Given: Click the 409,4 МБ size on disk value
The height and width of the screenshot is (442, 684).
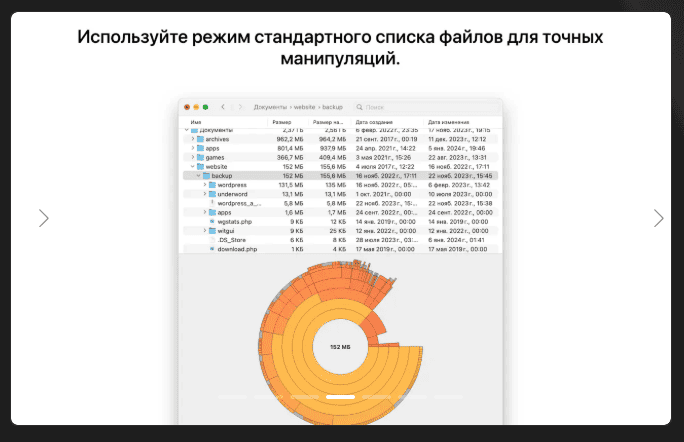Looking at the screenshot, I should pos(332,158).
